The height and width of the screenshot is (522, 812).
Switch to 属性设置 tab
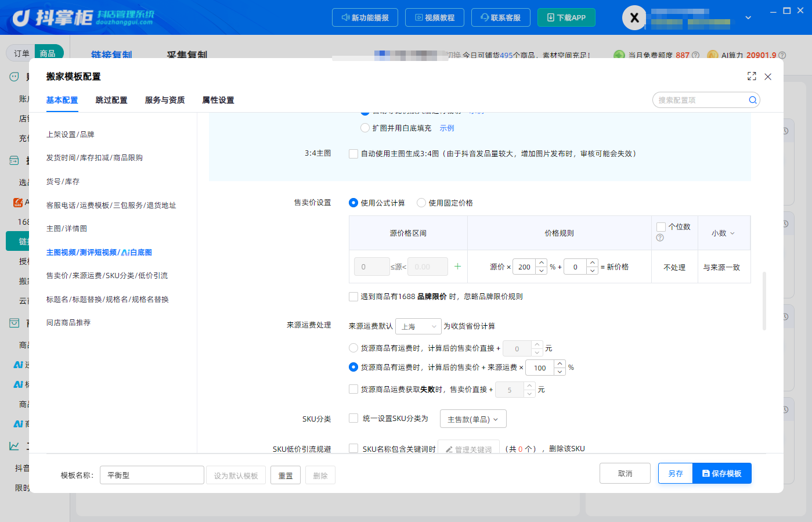point(218,100)
